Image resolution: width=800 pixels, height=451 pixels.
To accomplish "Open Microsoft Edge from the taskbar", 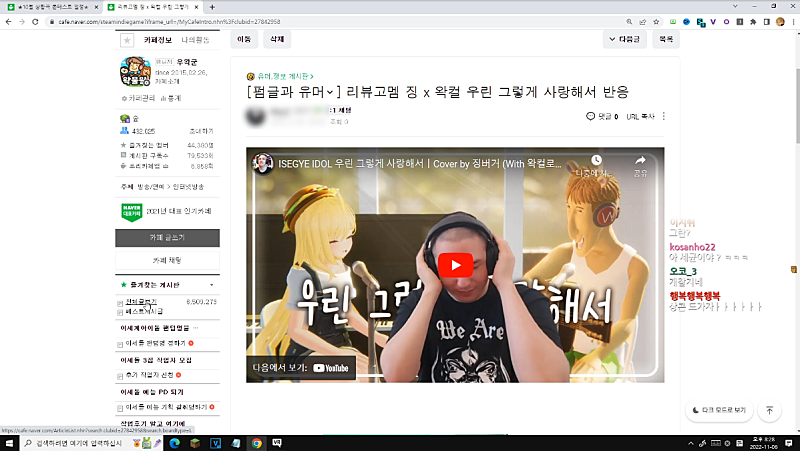I will pos(173,442).
